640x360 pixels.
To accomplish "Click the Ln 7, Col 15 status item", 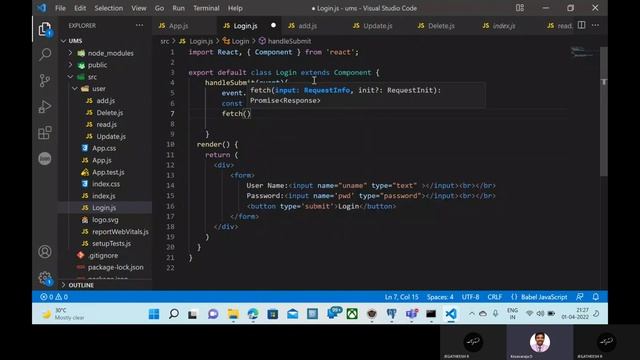I will click(x=401, y=297).
